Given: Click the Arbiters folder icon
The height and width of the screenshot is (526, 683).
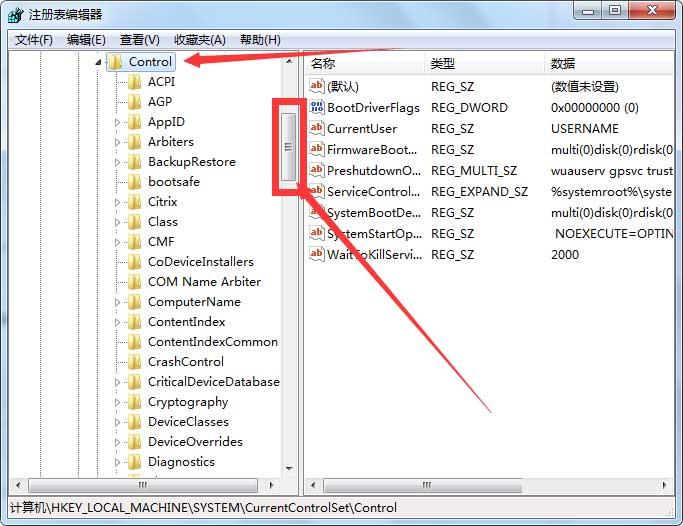Looking at the screenshot, I should [135, 142].
